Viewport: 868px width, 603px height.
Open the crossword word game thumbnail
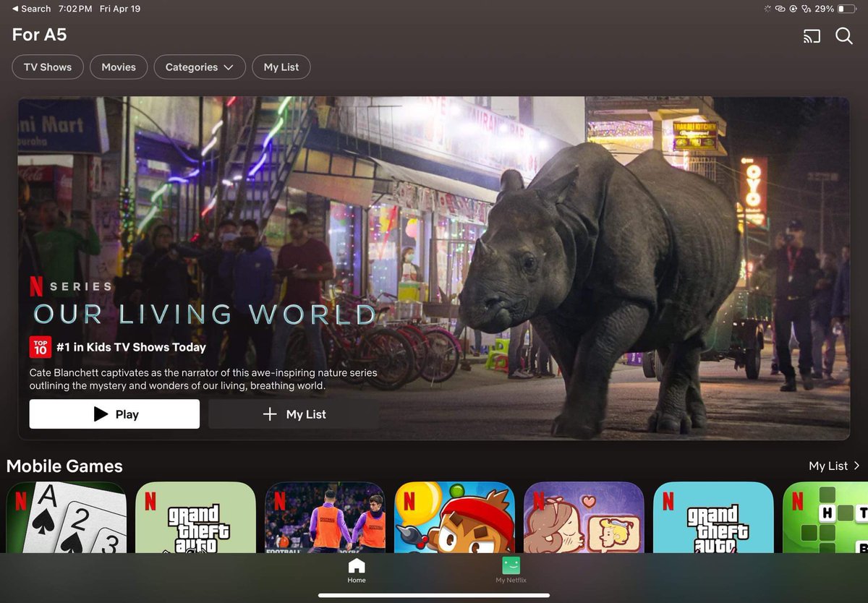pos(826,518)
